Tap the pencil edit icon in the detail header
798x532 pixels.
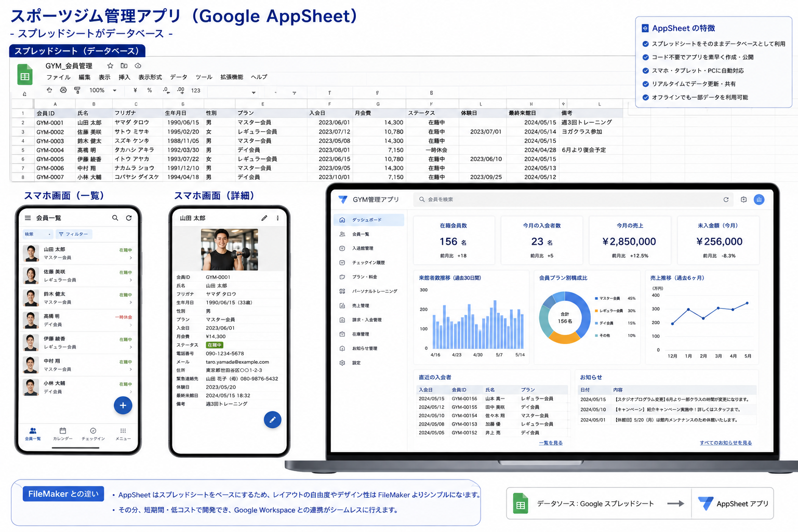pos(264,218)
